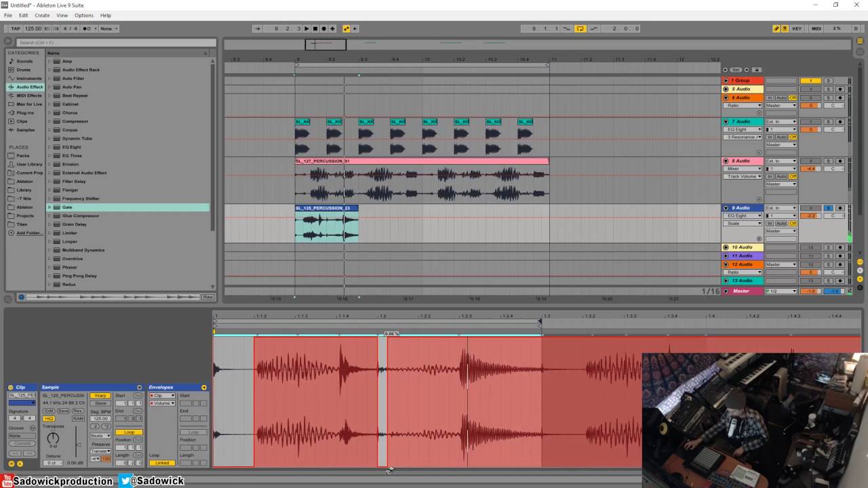Click the Save button beside Edit
This screenshot has height=488, width=868.
click(63, 411)
